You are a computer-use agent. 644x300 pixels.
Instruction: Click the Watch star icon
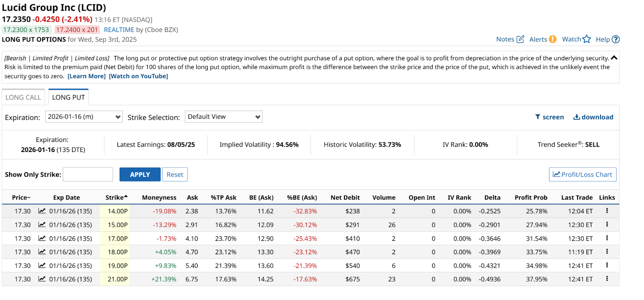(x=587, y=39)
